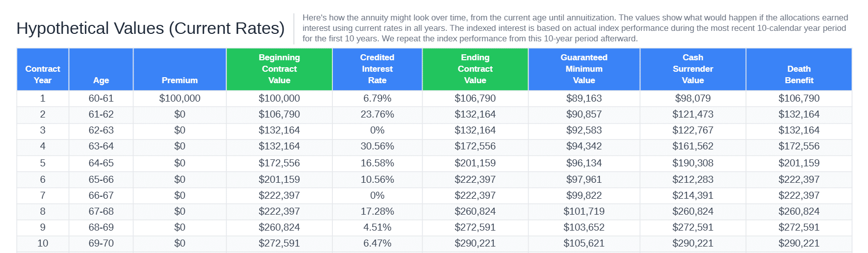This screenshot has width=868, height=253.
Task: Click the Hypothetical Values (Current Rates) heading
Action: coord(150,28)
